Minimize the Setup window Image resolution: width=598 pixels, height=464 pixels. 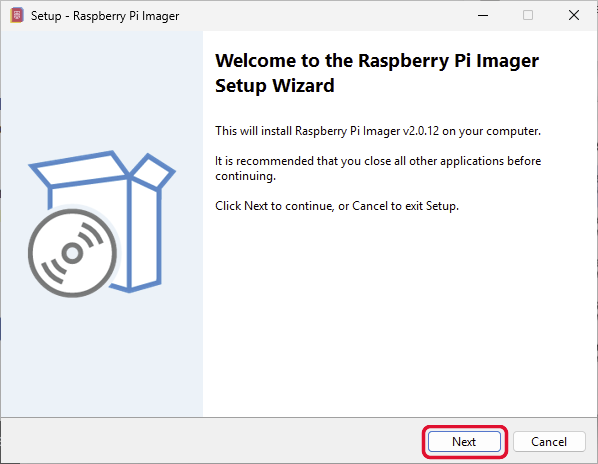pos(483,16)
